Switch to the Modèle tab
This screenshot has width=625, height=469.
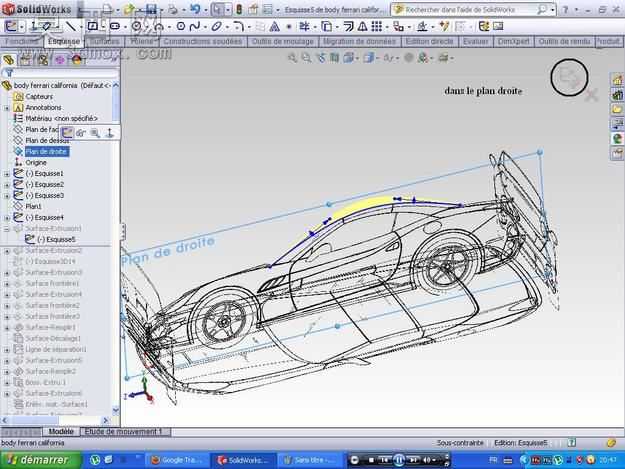click(61, 432)
